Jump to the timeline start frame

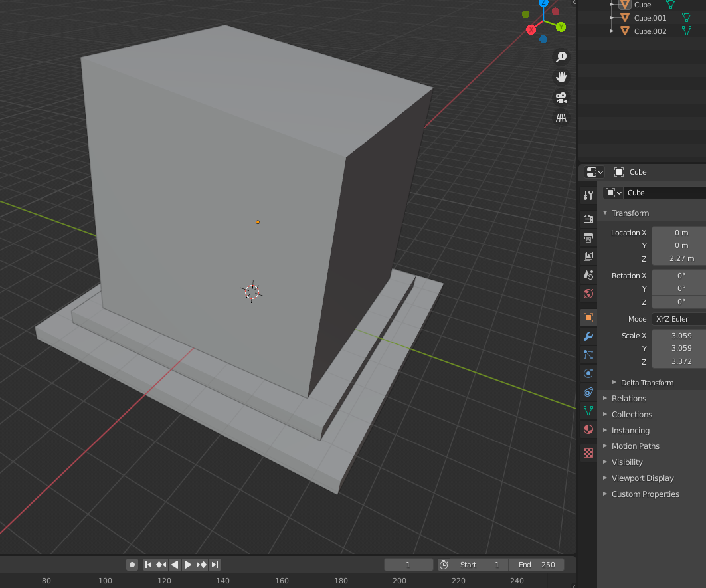point(148,565)
